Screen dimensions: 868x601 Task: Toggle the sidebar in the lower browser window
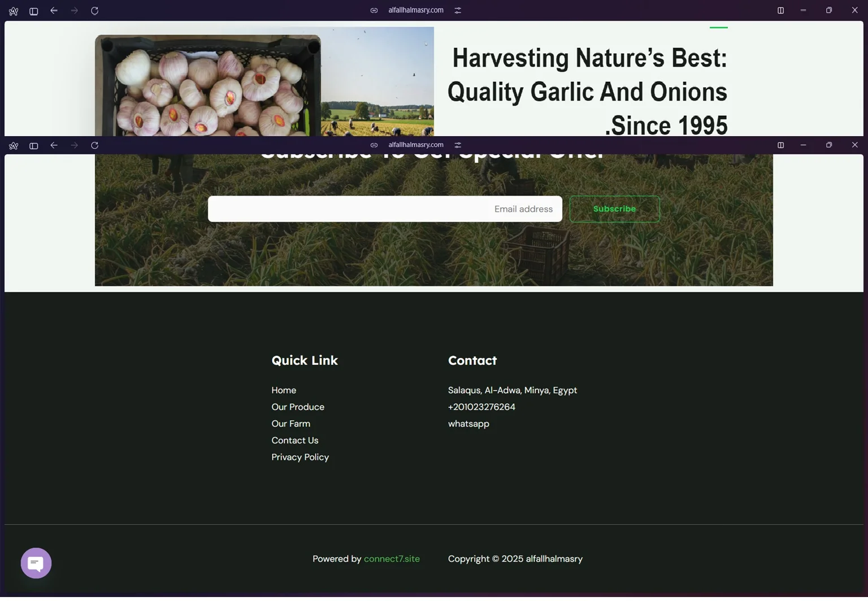34,146
